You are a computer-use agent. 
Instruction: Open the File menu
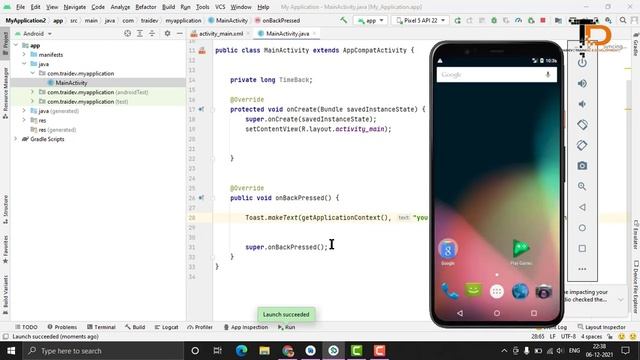click(20, 7)
